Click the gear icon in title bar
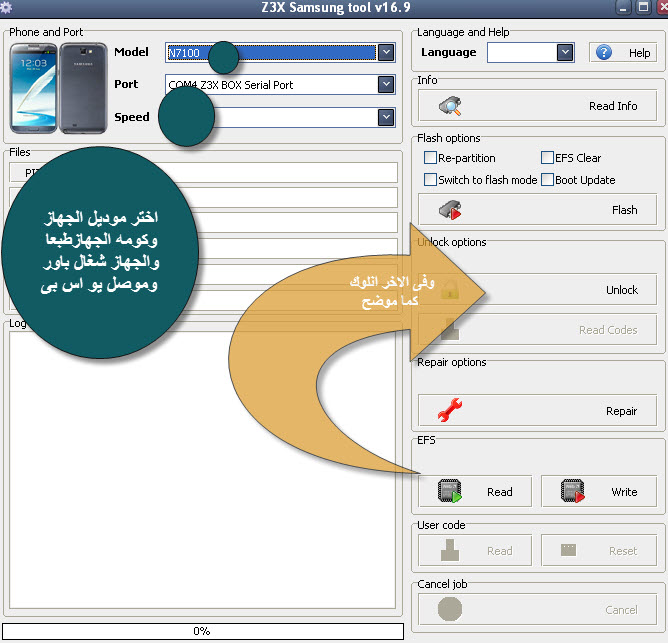 pyautogui.click(x=6, y=7)
